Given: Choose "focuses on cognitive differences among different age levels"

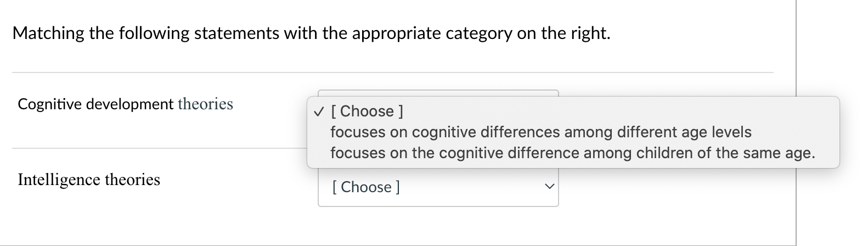Looking at the screenshot, I should [x=540, y=132].
